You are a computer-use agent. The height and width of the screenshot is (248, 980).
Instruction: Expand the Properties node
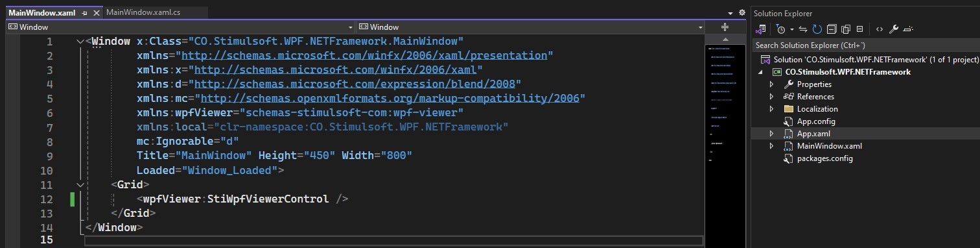tap(771, 84)
